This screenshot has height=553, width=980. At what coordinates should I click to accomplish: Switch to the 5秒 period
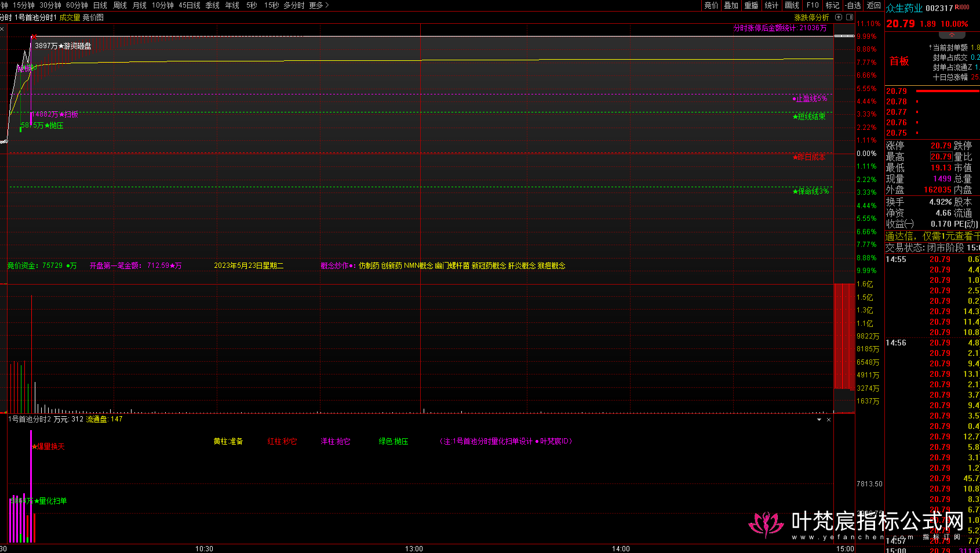click(x=252, y=5)
